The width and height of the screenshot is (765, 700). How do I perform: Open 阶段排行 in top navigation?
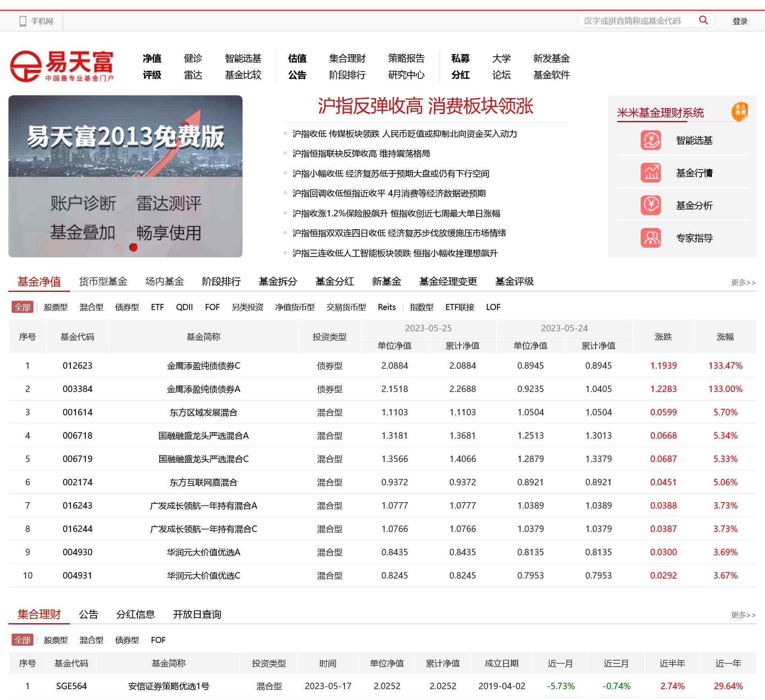(x=347, y=75)
